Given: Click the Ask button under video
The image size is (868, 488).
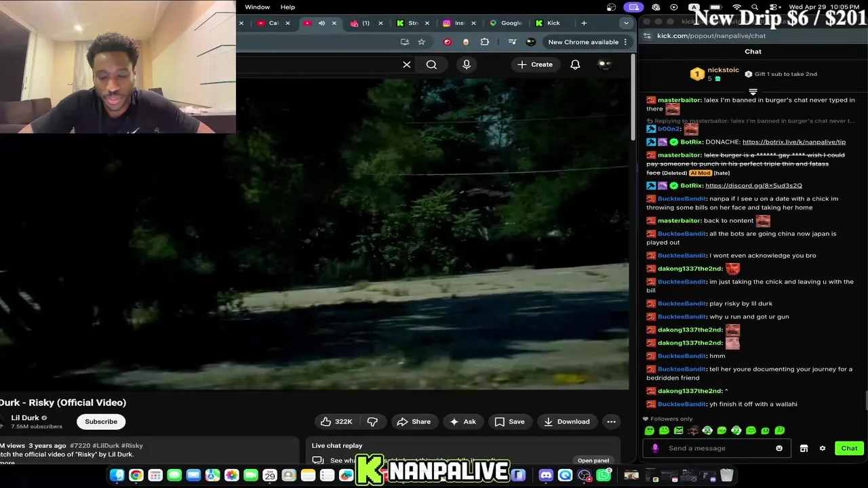Looking at the screenshot, I should point(462,422).
